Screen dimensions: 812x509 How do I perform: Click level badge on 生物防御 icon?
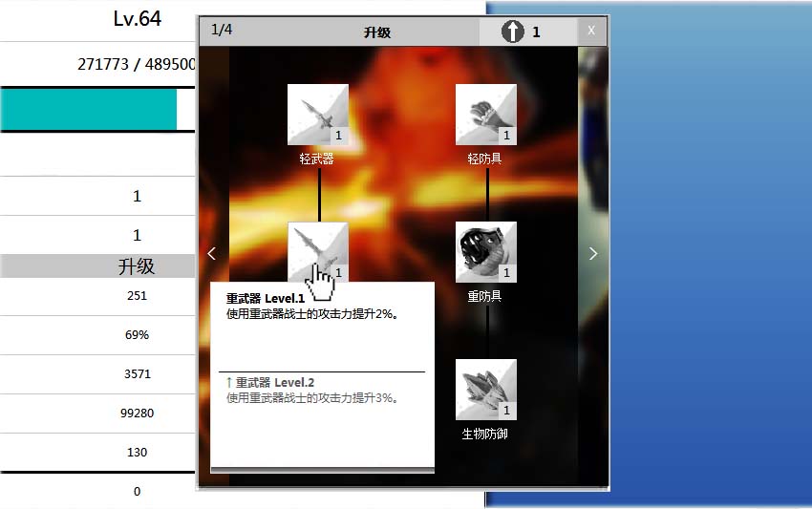506,411
